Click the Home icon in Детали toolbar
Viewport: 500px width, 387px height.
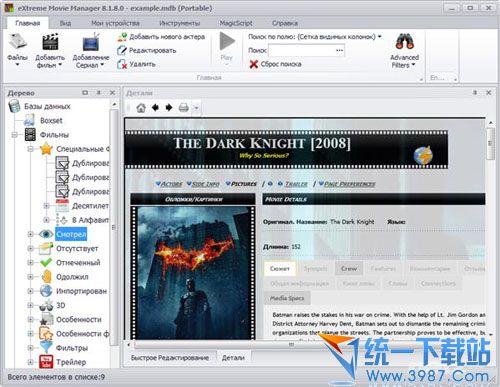click(141, 108)
